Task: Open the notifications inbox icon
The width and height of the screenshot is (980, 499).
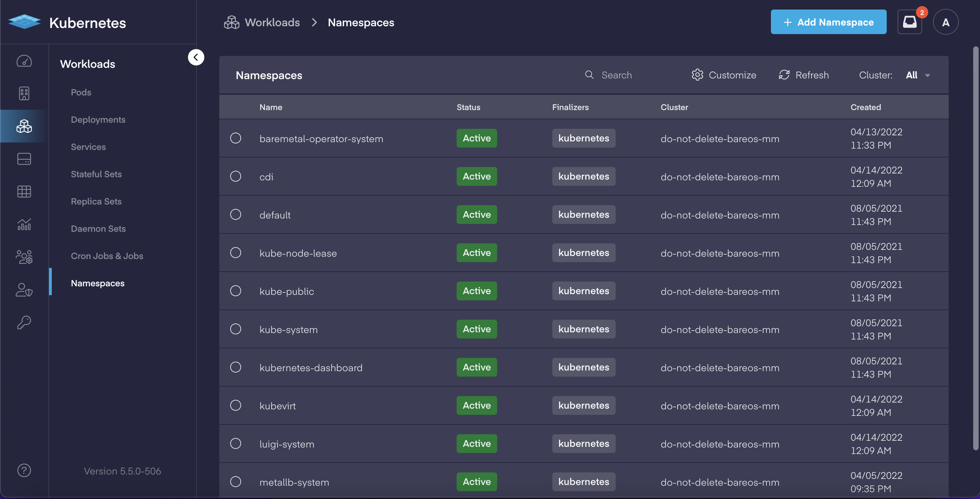Action: point(910,22)
